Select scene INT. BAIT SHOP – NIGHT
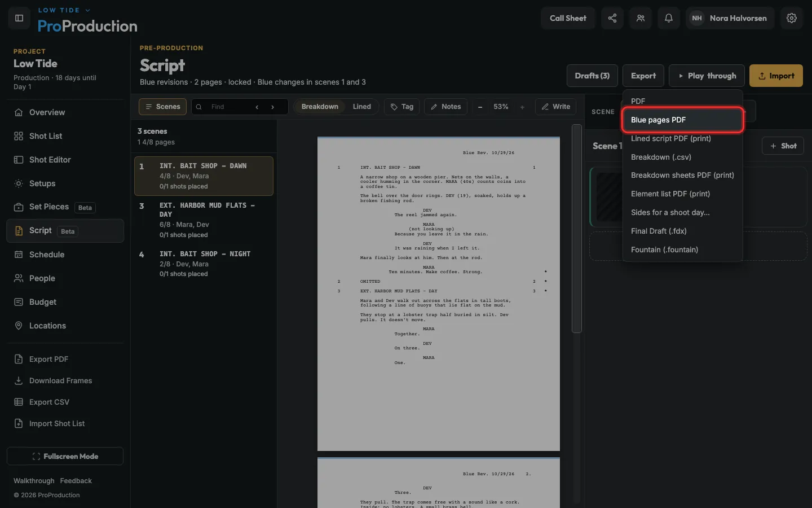The image size is (812, 508). click(204, 264)
